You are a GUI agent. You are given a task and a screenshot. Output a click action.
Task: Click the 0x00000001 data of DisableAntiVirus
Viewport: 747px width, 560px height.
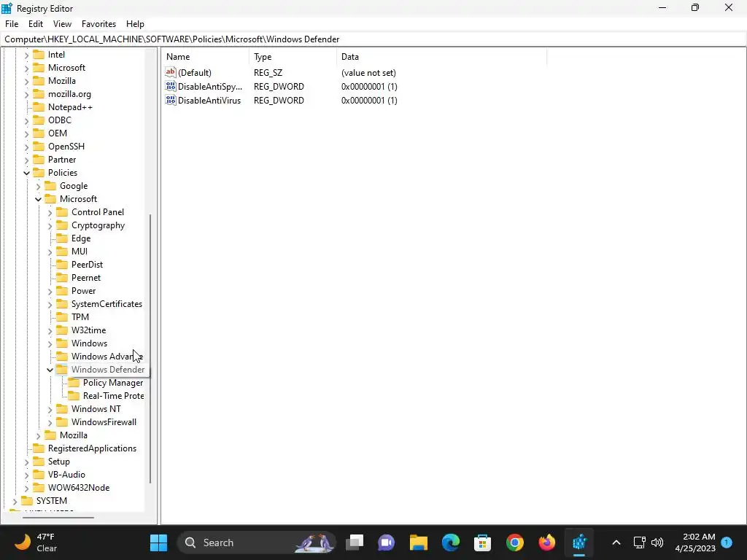369,101
